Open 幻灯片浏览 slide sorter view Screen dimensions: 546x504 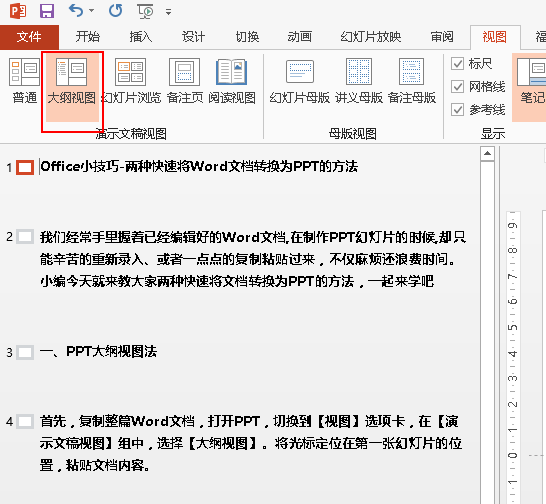click(x=131, y=81)
